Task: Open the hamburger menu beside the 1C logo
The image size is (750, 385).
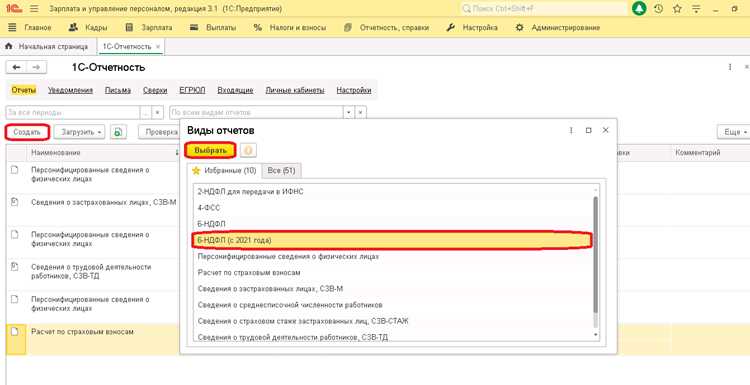Action: pos(34,9)
